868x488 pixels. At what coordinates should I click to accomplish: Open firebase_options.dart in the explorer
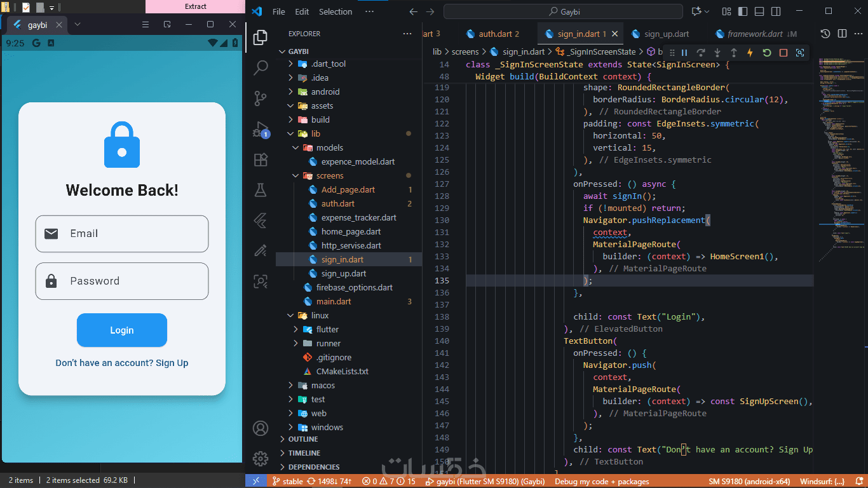coord(355,287)
